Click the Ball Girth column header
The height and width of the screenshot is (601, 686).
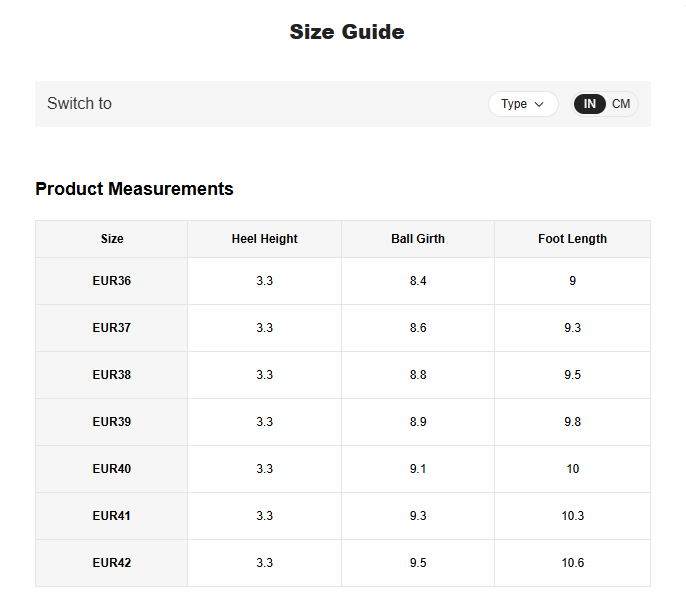[x=418, y=239]
